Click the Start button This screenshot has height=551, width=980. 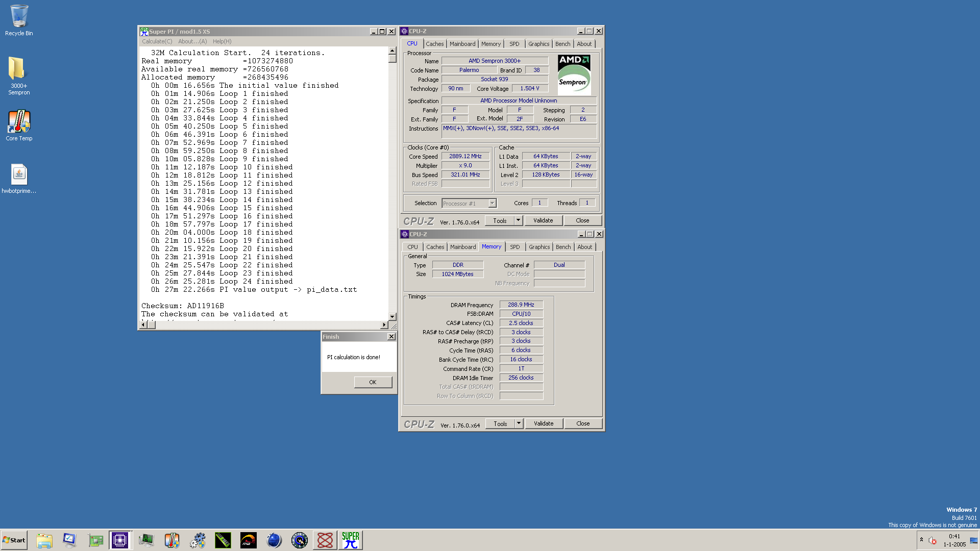(x=14, y=540)
